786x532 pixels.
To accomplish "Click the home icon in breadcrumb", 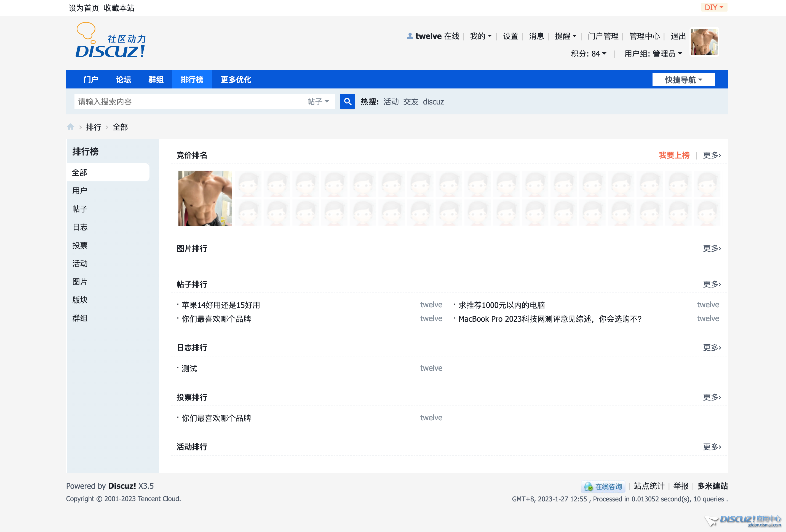I will coord(70,127).
